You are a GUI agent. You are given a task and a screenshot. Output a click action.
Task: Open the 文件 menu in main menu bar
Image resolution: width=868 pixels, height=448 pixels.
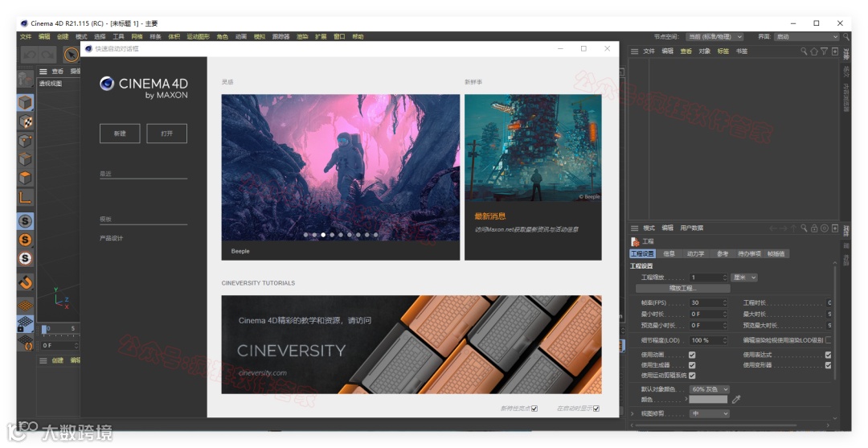(x=26, y=36)
